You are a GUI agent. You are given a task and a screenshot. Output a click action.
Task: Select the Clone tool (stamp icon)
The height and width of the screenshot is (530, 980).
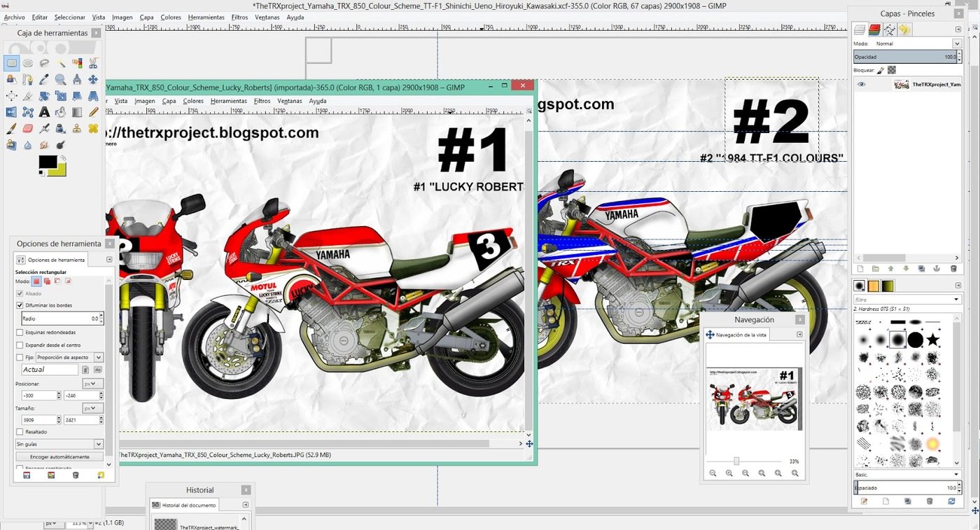coord(77,129)
